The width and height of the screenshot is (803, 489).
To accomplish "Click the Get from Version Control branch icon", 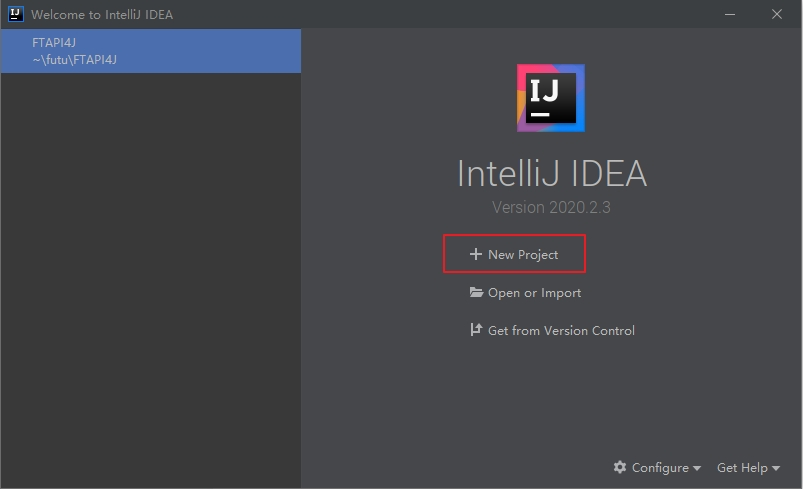I will [x=476, y=330].
